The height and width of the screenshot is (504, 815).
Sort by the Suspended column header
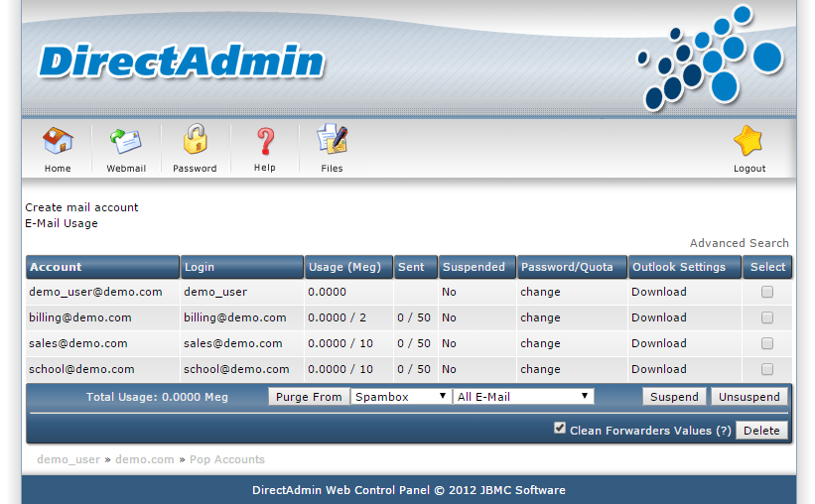pos(477,267)
